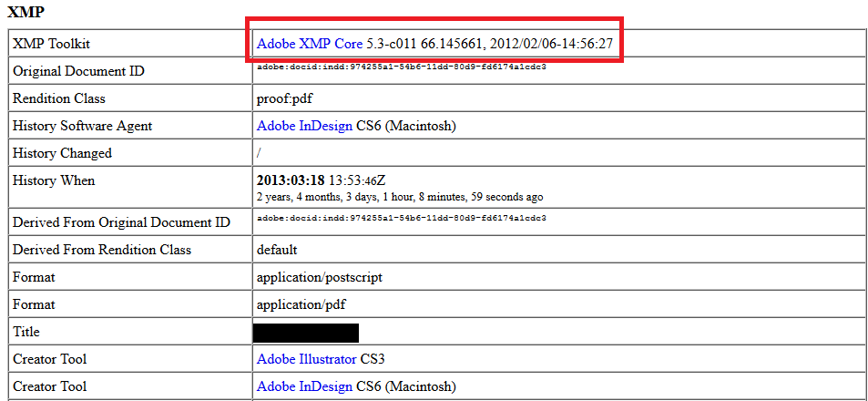The height and width of the screenshot is (401, 868).
Task: Select the 5.3-c011 66.145661 version text
Action: [424, 44]
